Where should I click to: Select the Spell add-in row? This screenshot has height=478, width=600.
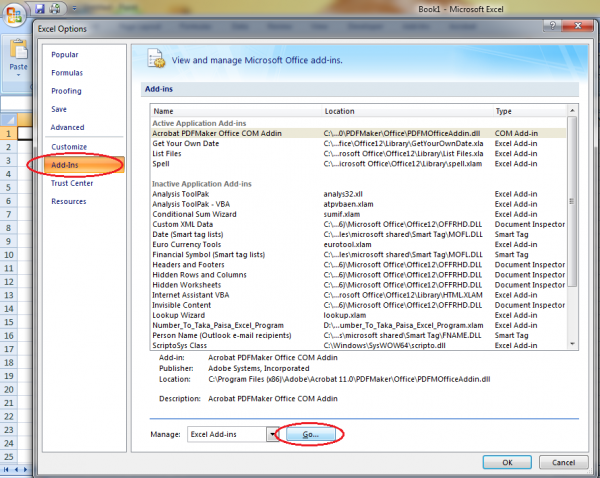(358, 164)
